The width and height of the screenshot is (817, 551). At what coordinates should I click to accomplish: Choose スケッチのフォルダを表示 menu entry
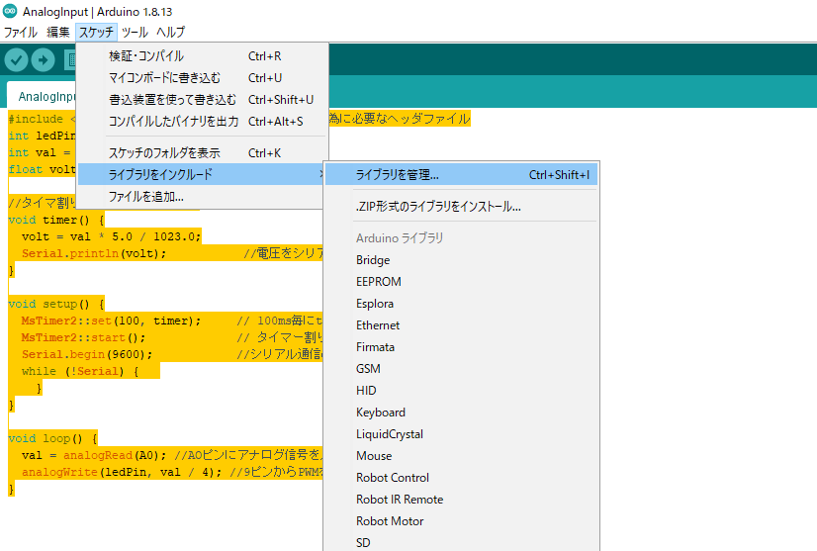[x=202, y=153]
